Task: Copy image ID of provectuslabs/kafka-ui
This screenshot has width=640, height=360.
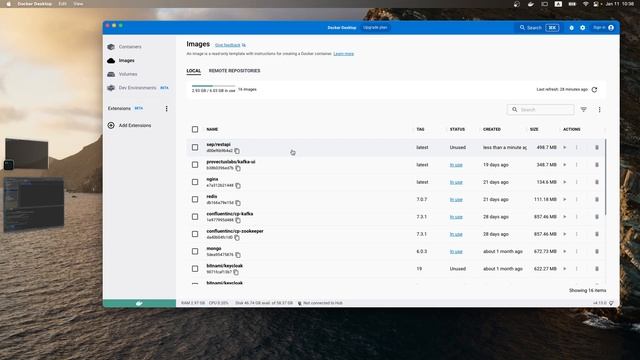Action: 238,168
